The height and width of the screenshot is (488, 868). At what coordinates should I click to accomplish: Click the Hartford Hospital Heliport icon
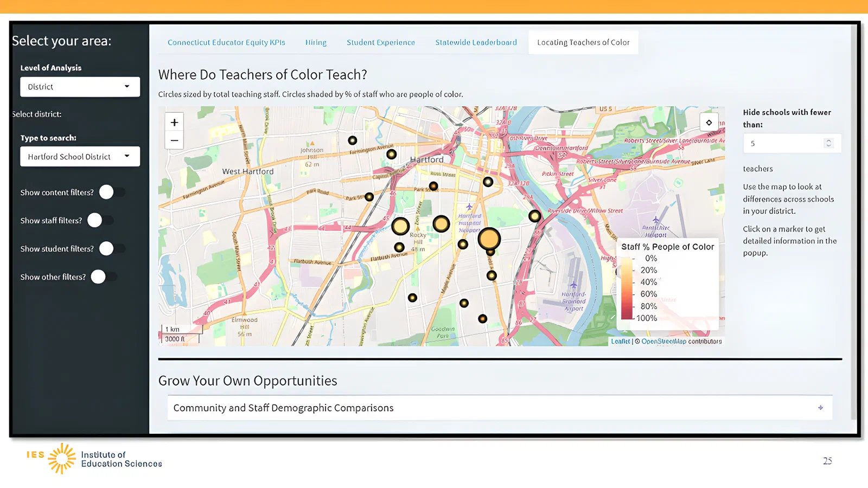(469, 207)
